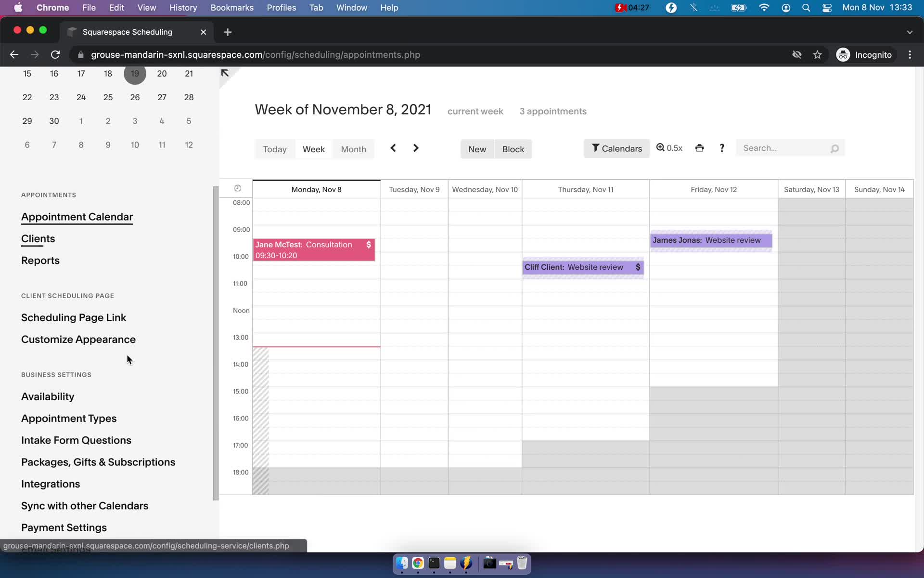Click the Friday, Nov 12 column header
This screenshot has height=578, width=924.
click(x=714, y=189)
